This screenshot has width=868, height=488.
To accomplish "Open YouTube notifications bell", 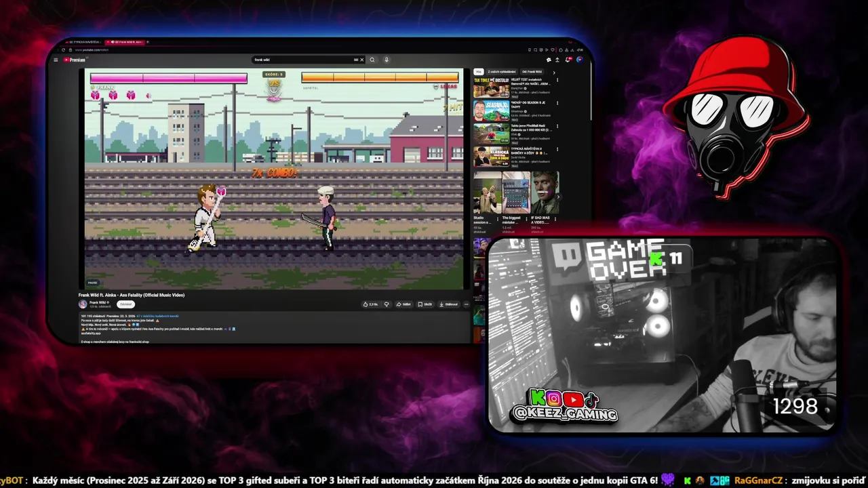I will click(568, 60).
